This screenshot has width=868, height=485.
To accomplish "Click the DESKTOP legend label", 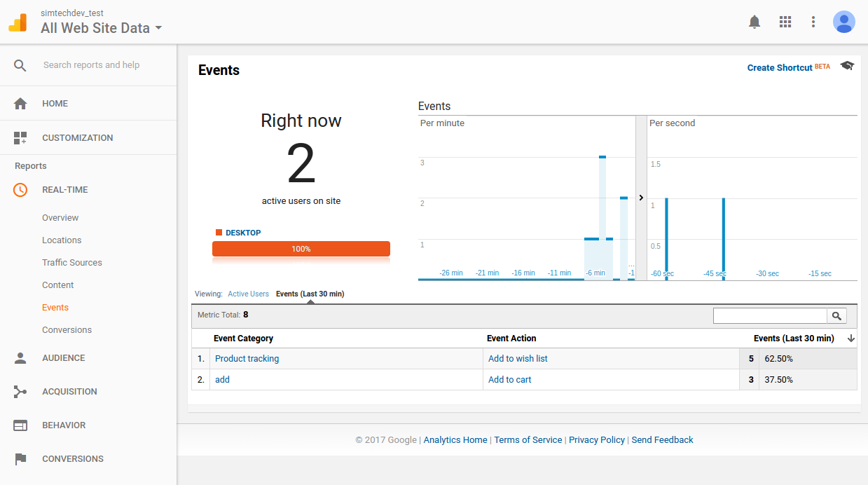I will (x=243, y=233).
